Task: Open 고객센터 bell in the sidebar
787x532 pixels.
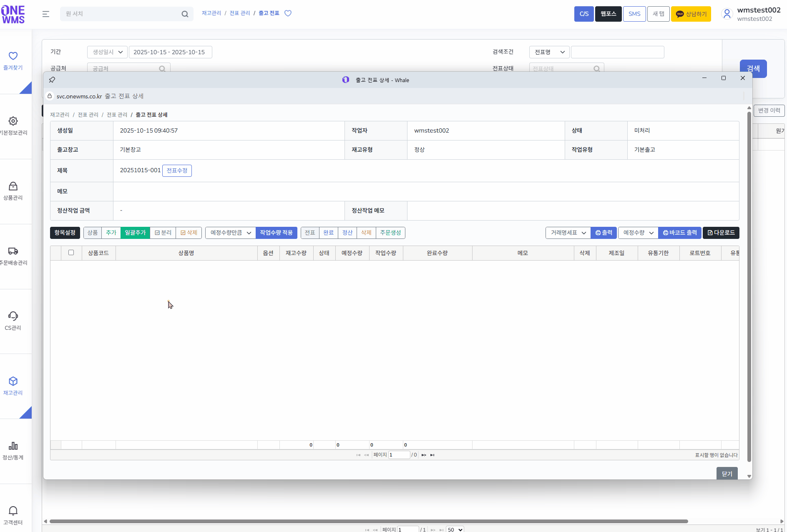Action: pos(13,516)
